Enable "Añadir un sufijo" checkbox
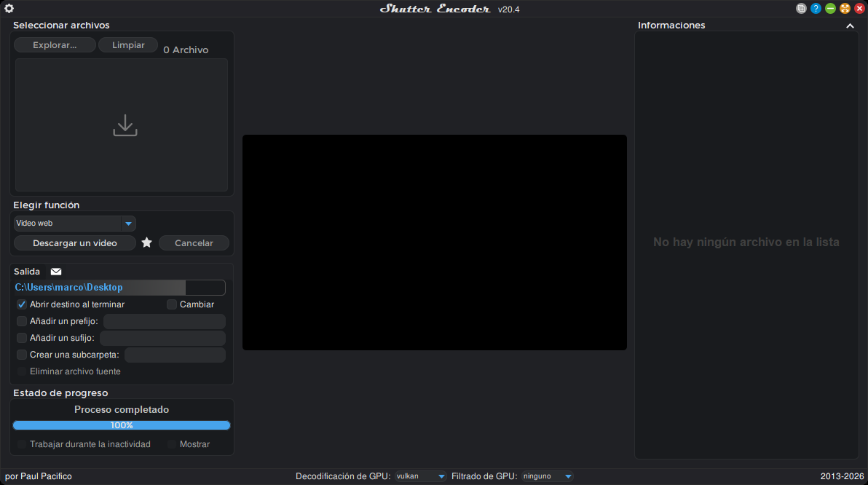The width and height of the screenshot is (868, 485). (22, 338)
